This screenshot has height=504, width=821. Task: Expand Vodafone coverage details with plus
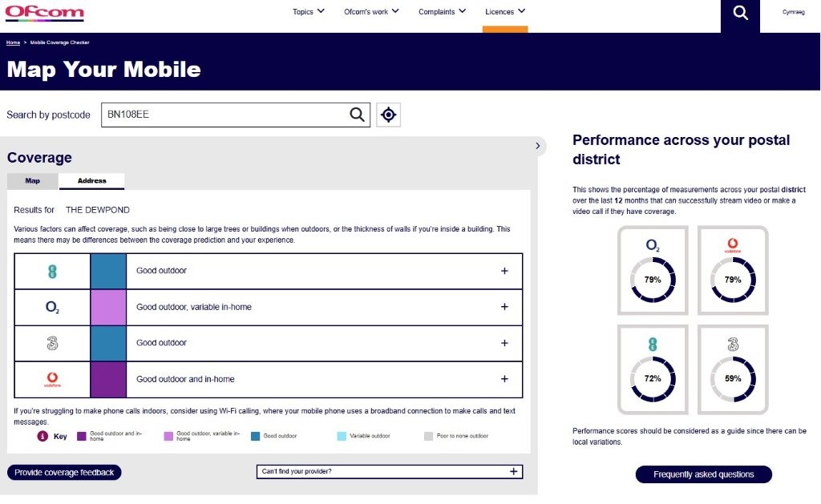tap(504, 379)
